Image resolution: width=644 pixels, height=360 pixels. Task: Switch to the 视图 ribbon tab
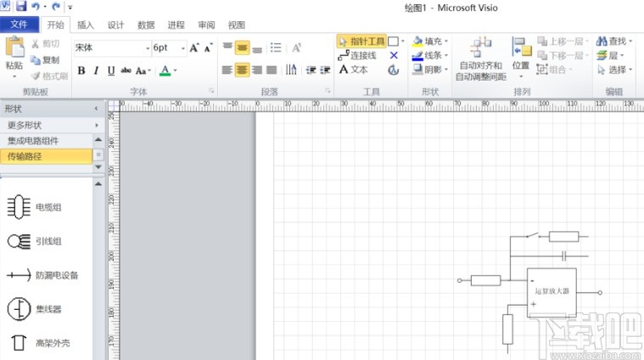[x=237, y=25]
